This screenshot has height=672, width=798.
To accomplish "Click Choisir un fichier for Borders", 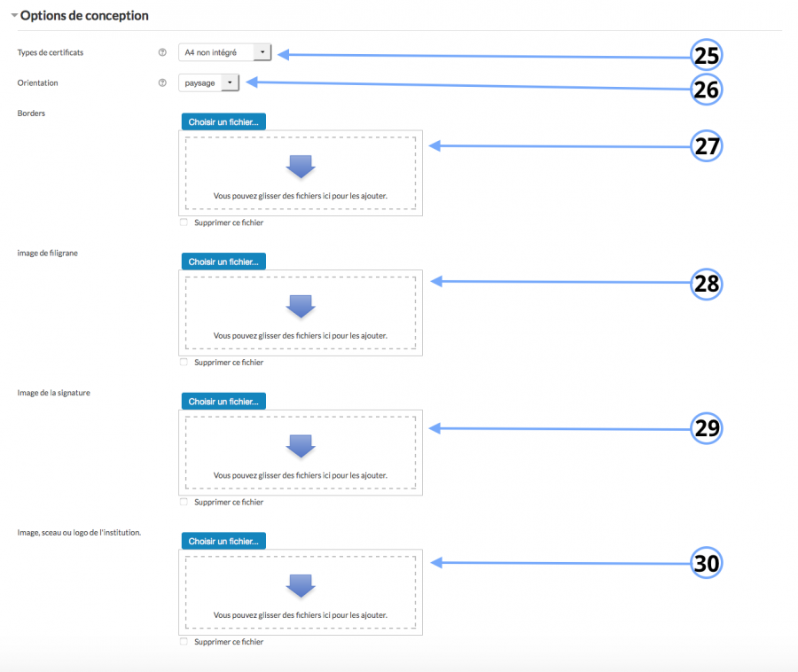I will pos(223,121).
